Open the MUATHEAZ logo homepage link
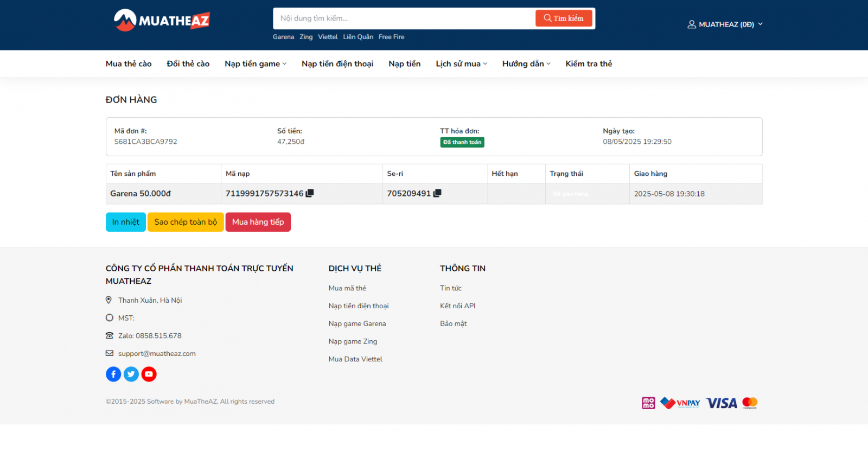Screen dimensions: 868x471 coord(162,21)
